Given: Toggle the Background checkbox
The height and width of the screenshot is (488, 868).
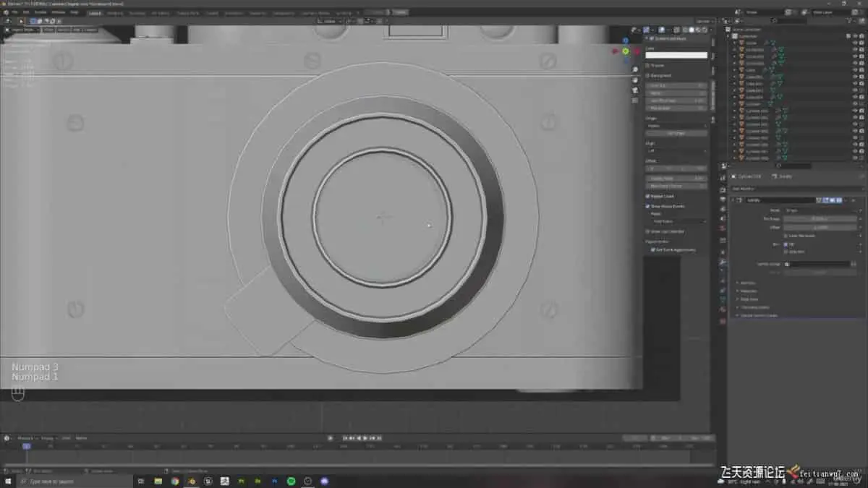Looking at the screenshot, I should pyautogui.click(x=648, y=75).
